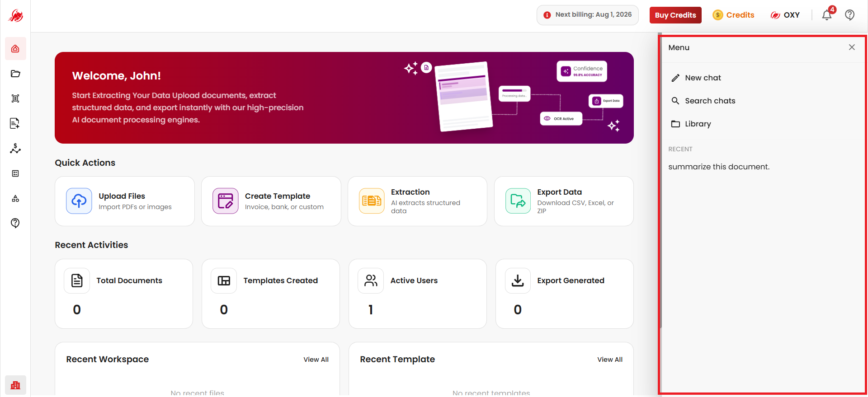Click the Templates Created label
The height and width of the screenshot is (397, 868).
click(x=280, y=280)
